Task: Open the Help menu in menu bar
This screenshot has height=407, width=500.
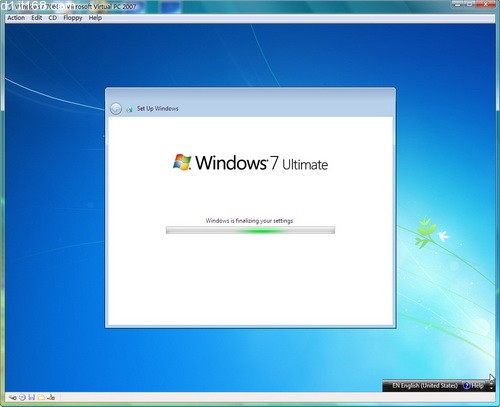Action: 95,18
